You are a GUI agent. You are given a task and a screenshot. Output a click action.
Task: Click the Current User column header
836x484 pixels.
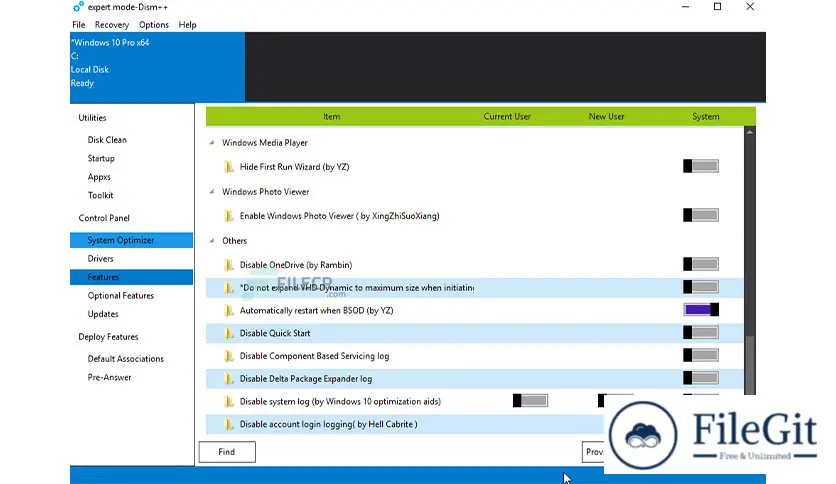click(x=507, y=117)
